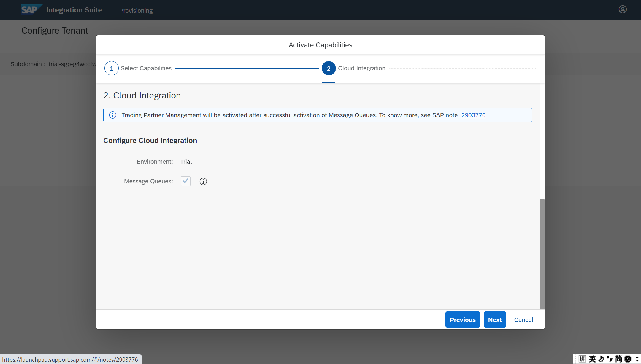
Task: Click the Message Queues label
Action: [x=148, y=181]
